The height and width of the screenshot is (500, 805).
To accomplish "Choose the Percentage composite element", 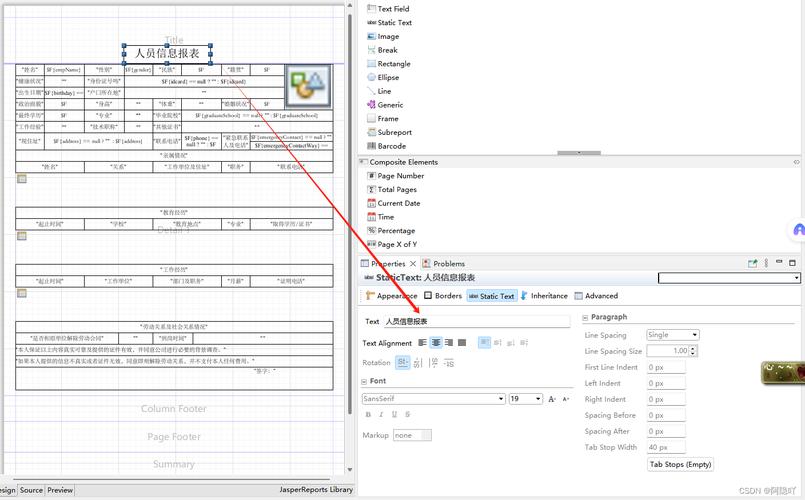I will tap(391, 231).
